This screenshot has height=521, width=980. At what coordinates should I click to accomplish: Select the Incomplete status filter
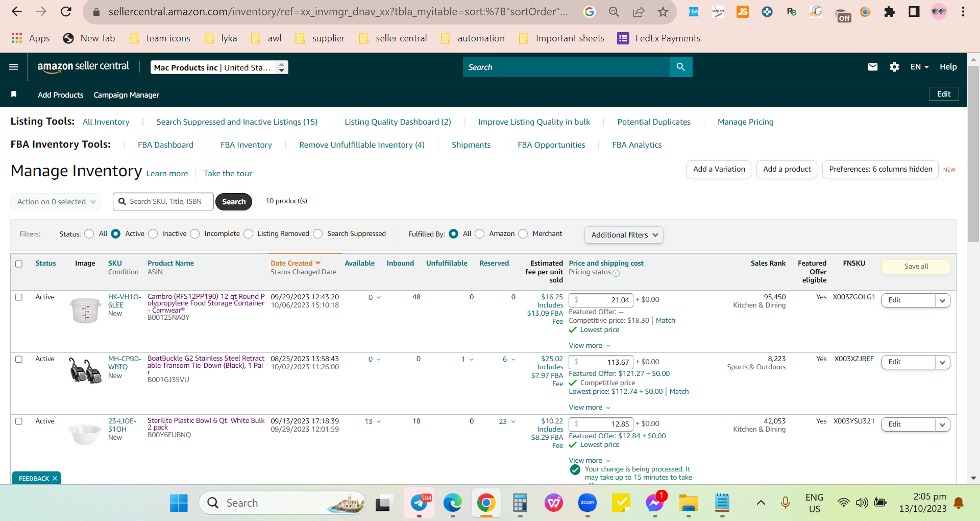195,234
